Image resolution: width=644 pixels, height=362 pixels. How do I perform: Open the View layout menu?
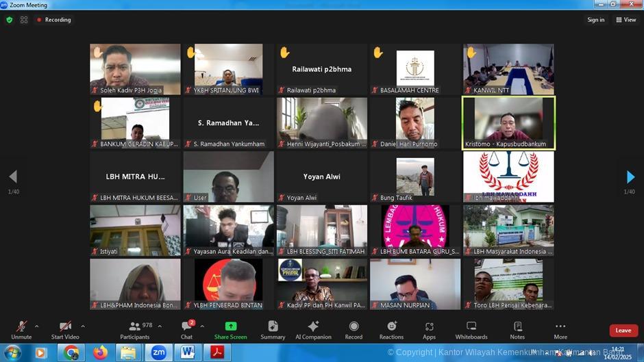(626, 20)
